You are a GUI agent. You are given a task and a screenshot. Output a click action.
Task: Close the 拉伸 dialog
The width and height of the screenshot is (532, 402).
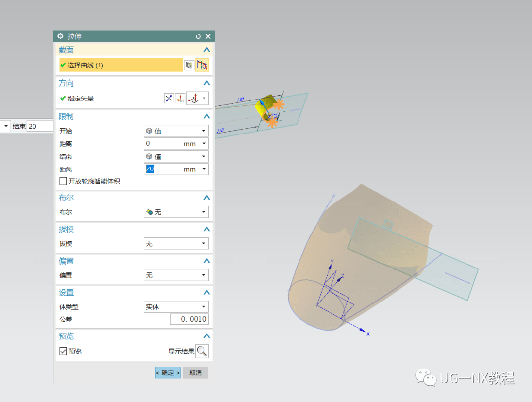click(x=208, y=36)
